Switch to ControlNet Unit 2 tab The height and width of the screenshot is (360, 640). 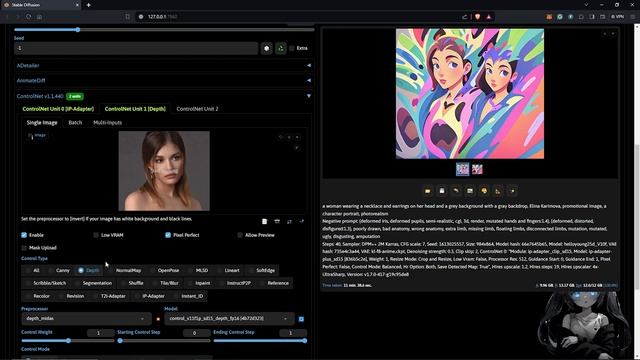tap(197, 109)
